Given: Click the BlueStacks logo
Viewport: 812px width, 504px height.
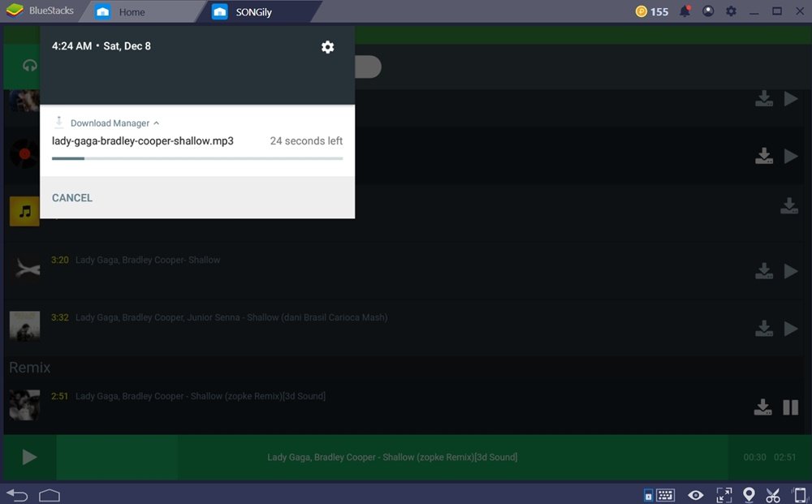Looking at the screenshot, I should point(14,11).
